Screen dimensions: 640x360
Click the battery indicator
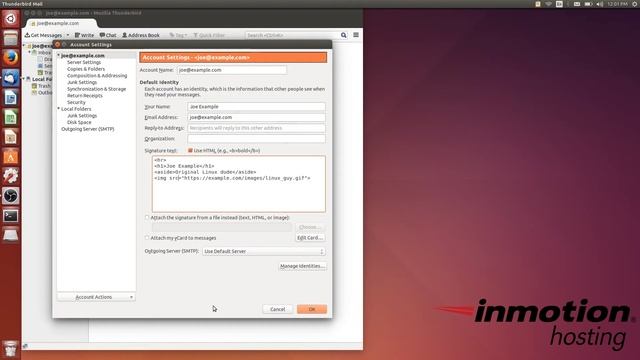(588, 4)
